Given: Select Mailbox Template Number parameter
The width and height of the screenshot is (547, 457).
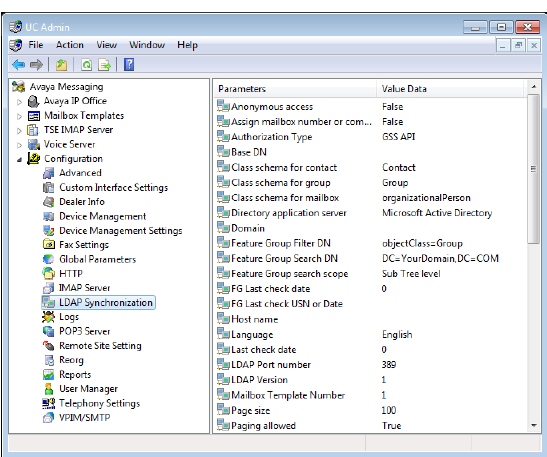Looking at the screenshot, I should click(288, 395).
